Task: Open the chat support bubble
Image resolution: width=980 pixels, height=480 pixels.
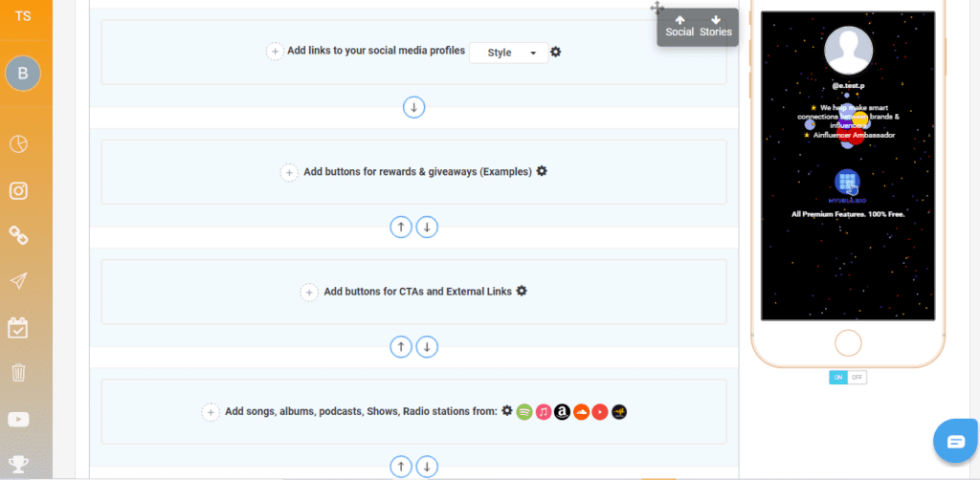Action: [956, 442]
